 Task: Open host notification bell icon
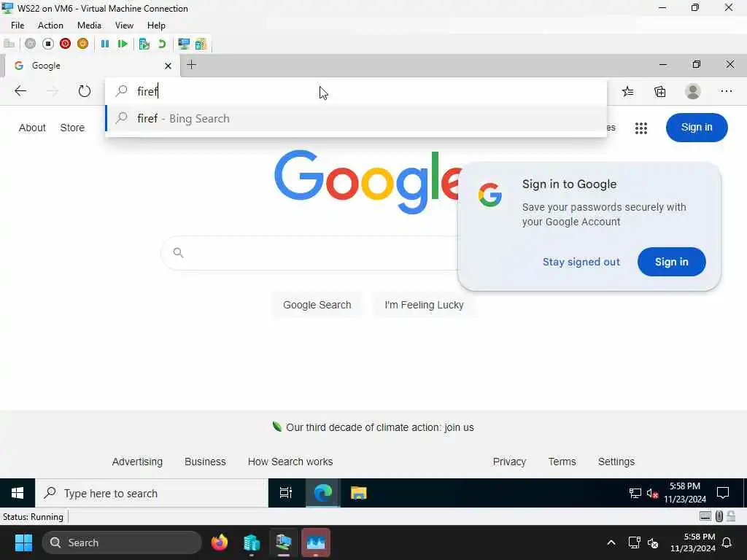tap(727, 542)
